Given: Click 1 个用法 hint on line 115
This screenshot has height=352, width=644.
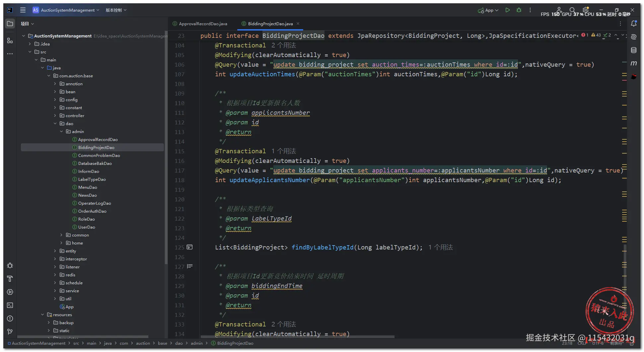Looking at the screenshot, I should [x=283, y=151].
